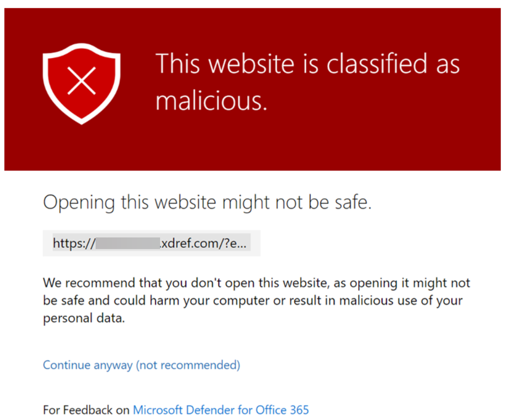Click the word 'classified' in the banner title
Screen dimensions: 505x420
point(377,64)
